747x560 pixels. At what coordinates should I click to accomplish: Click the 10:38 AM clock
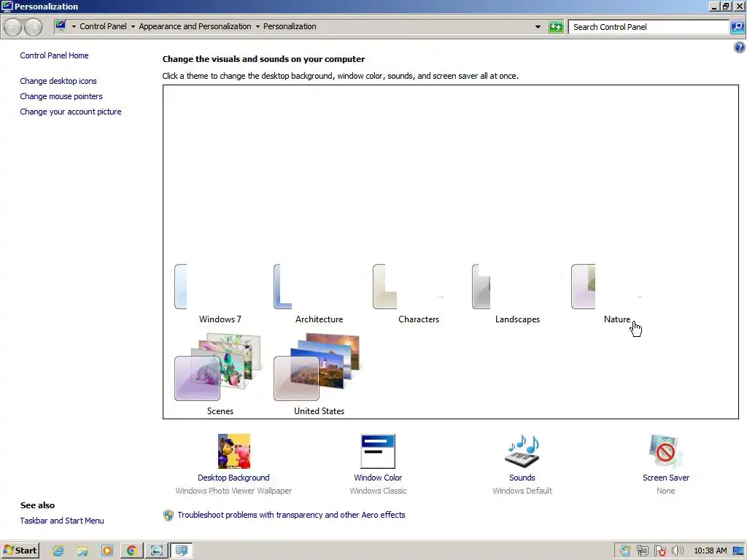click(x=711, y=551)
